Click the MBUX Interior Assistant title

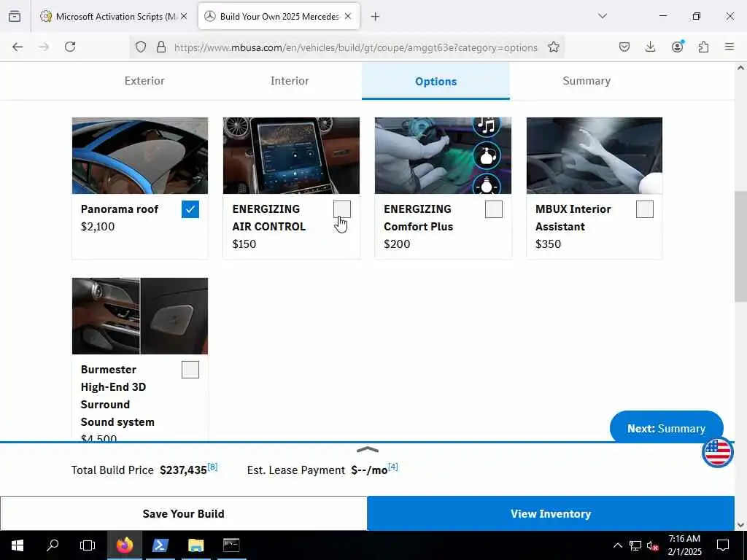click(x=573, y=217)
